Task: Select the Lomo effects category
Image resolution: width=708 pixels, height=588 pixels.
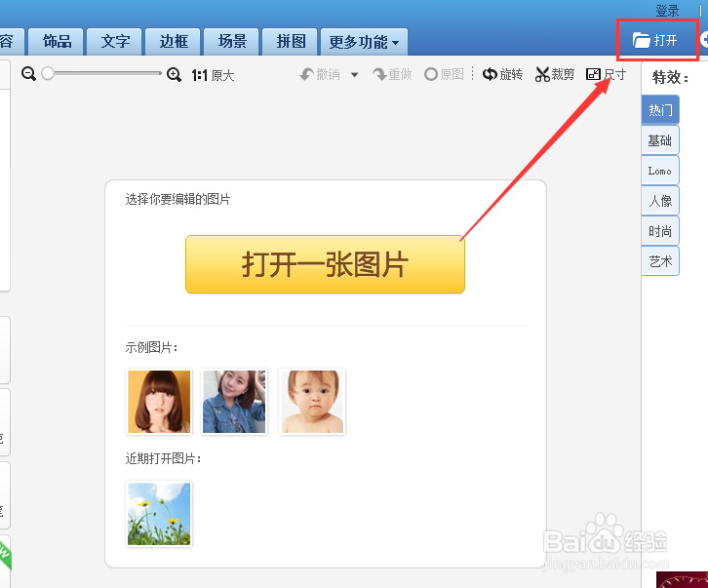Action: 660,171
